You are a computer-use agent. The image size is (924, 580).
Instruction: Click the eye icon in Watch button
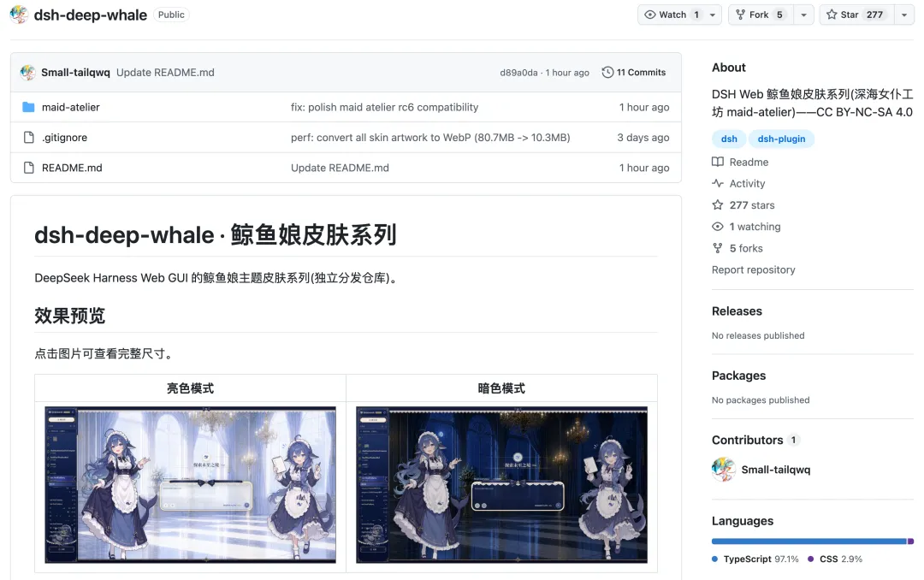[650, 15]
